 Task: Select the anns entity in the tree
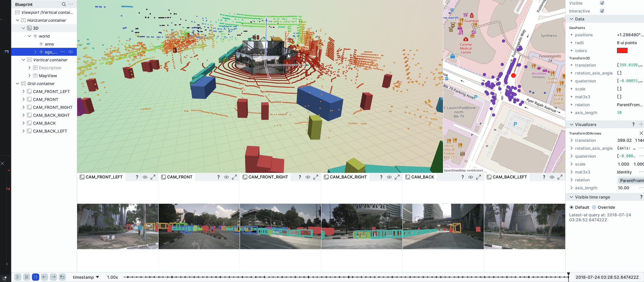(x=49, y=44)
